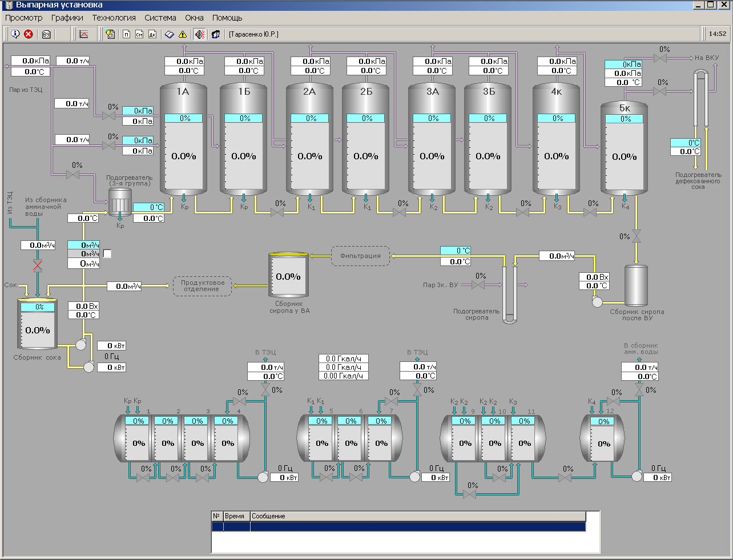Click the 14:52 clock display
733x560 pixels.
click(718, 34)
